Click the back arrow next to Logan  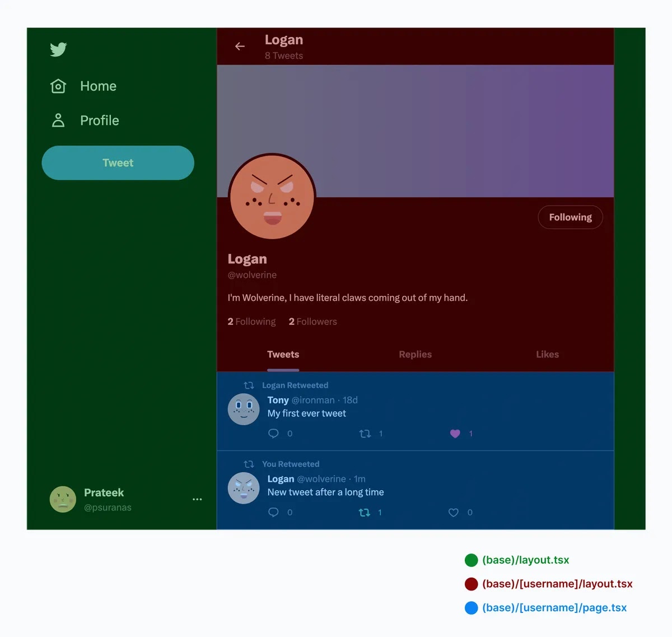pyautogui.click(x=240, y=47)
